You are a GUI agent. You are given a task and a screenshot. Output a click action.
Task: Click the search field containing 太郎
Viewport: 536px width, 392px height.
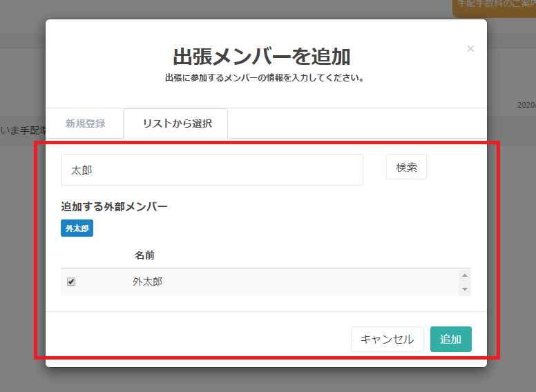coord(211,170)
